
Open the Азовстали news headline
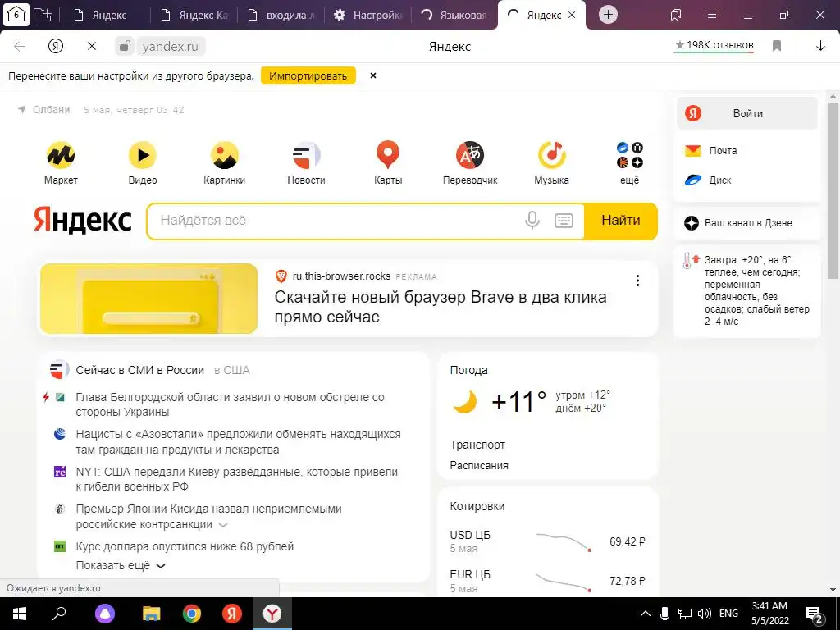click(239, 442)
